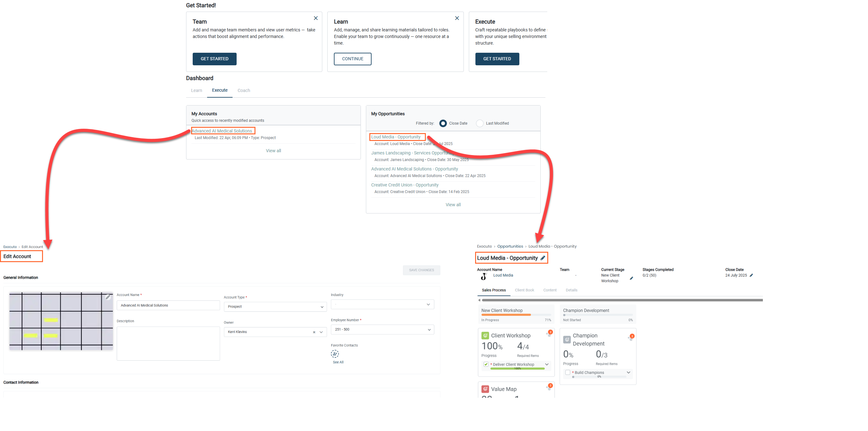Viewport: 868px width, 431px height.
Task: Click the green Client Workshop icon
Action: pyautogui.click(x=485, y=335)
